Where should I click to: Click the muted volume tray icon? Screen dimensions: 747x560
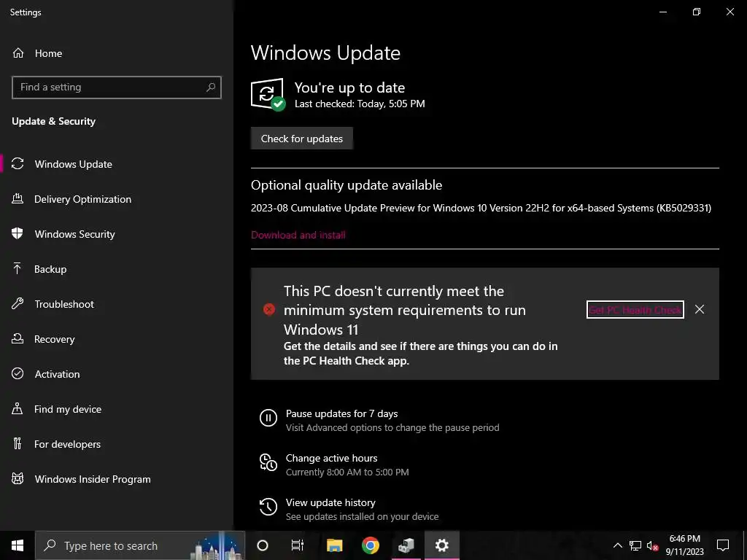pos(653,545)
